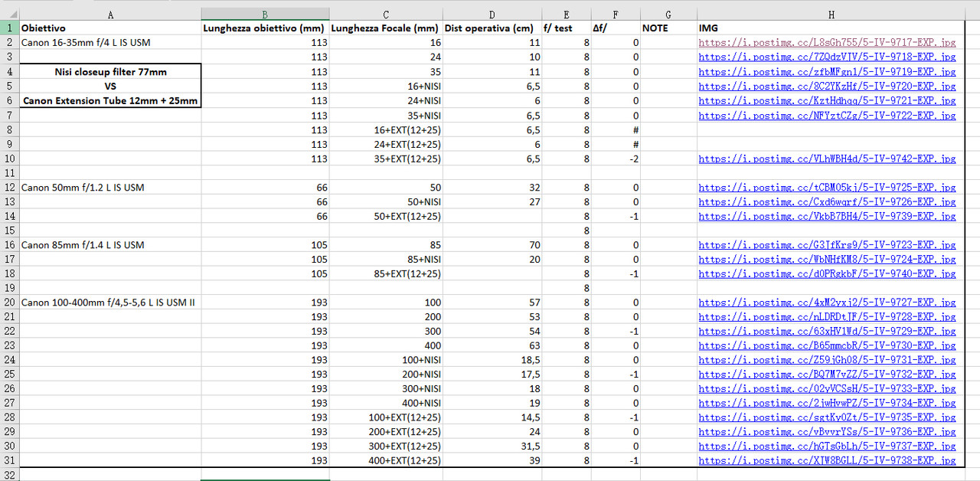
Task: Select cell 'Canon 85mm f/1.4 L IS USM'
Action: pos(110,245)
